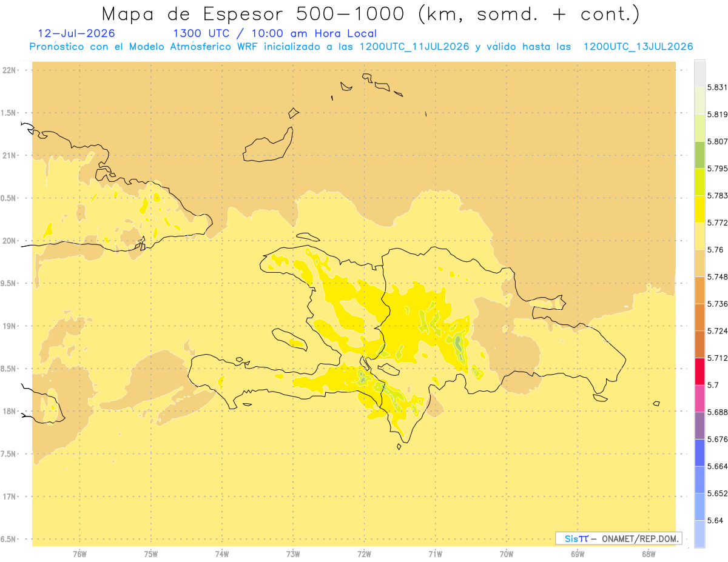Click the colorbar value '5.831'
Viewport: 728px width, 562px height.
718,87
